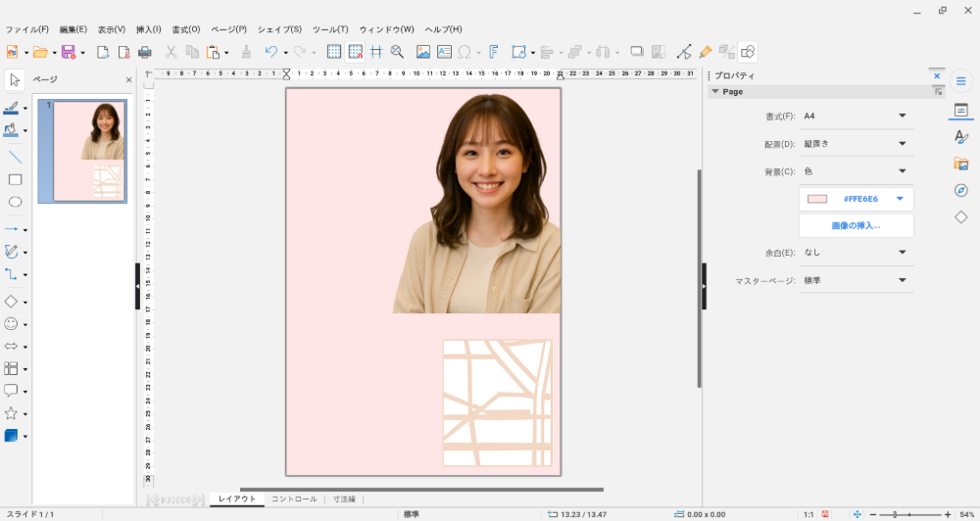
Task: Open the sidebar settings hamburger menu
Action: pyautogui.click(x=961, y=81)
